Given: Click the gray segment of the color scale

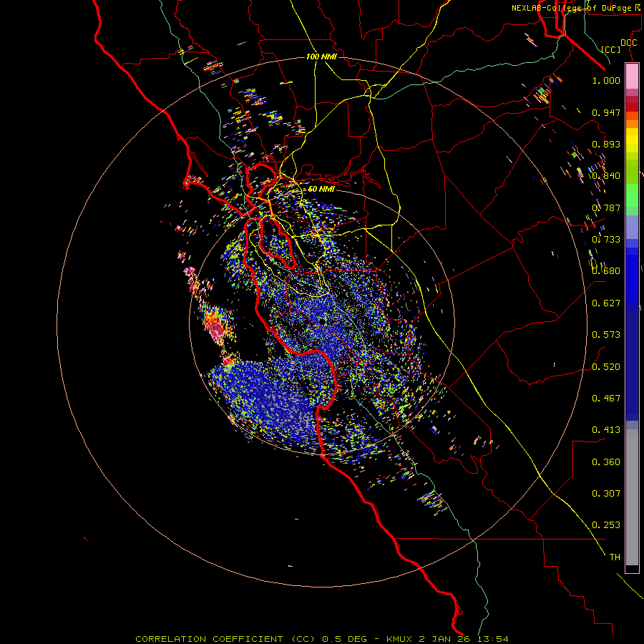Looking at the screenshot, I should pyautogui.click(x=632, y=497).
